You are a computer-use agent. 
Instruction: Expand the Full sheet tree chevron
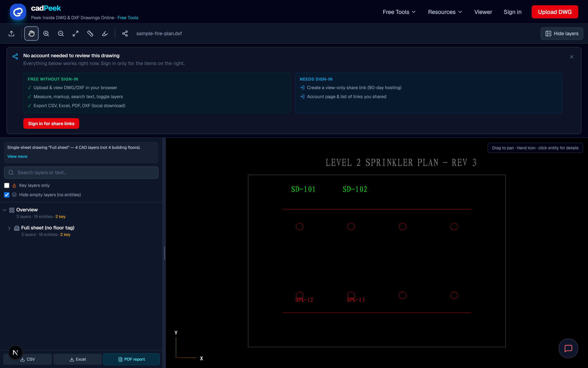pyautogui.click(x=9, y=228)
